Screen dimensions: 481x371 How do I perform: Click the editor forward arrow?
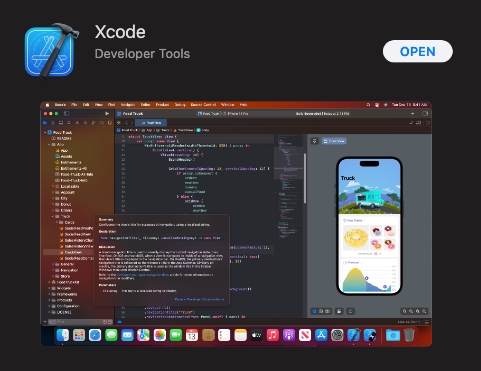point(132,123)
